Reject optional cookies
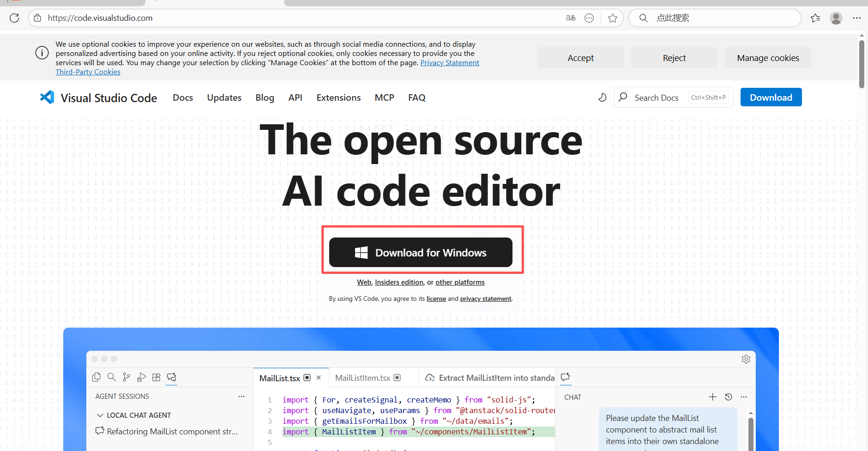The width and height of the screenshot is (868, 451). point(674,58)
